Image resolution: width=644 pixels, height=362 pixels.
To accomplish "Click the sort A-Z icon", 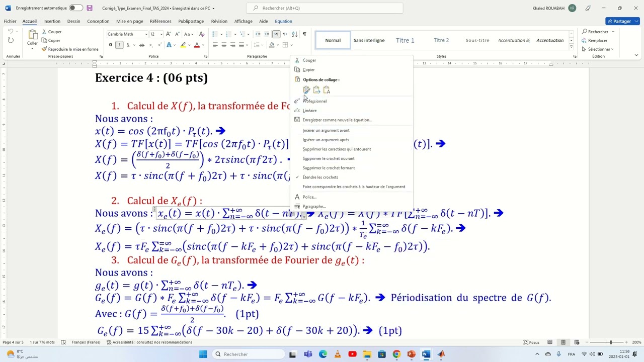I will tap(295, 34).
